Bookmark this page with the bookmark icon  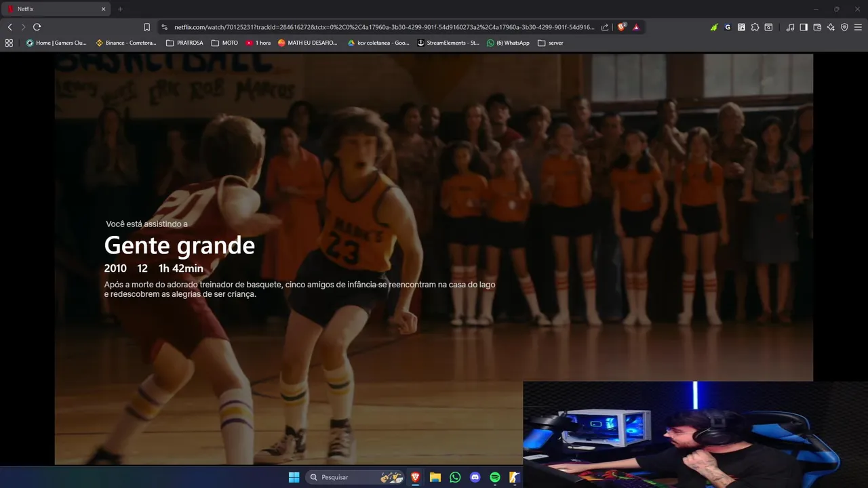tap(146, 27)
